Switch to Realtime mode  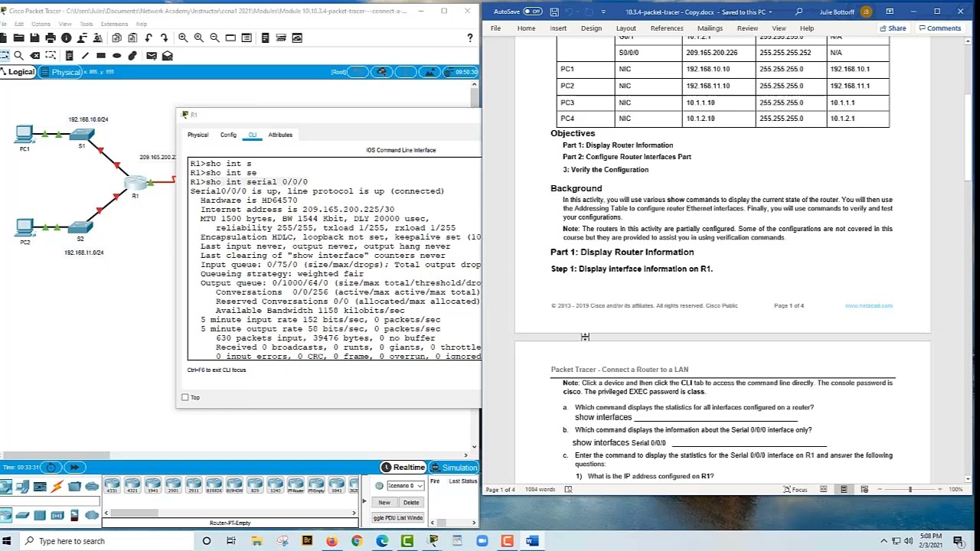coord(403,467)
